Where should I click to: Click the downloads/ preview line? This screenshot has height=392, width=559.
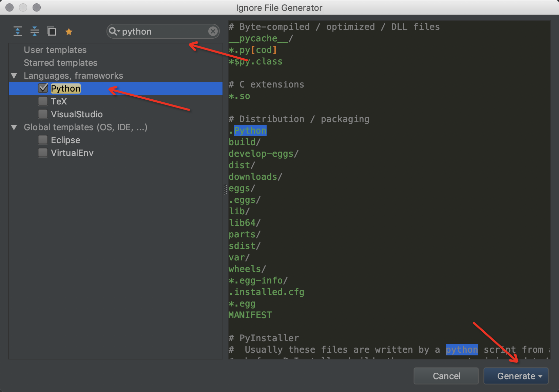255,177
